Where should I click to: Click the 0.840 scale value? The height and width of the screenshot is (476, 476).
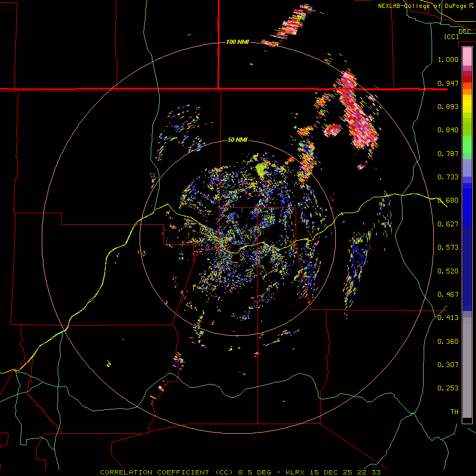tap(448, 130)
